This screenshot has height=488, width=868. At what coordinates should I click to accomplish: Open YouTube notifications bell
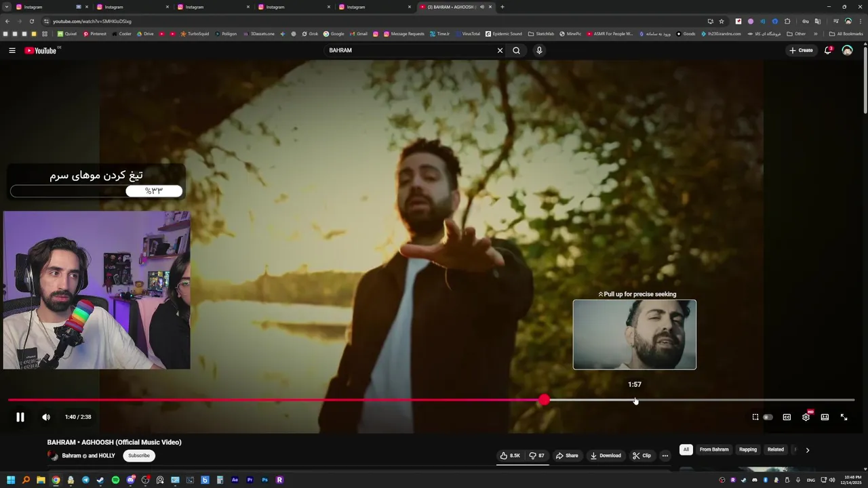(828, 51)
